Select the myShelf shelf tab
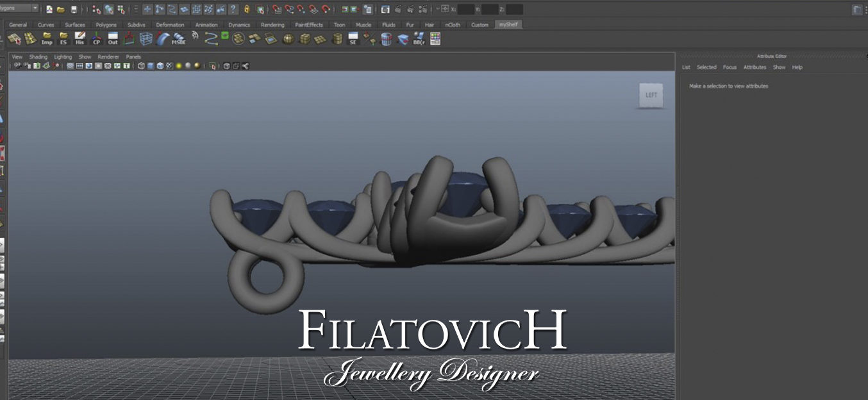 (509, 25)
